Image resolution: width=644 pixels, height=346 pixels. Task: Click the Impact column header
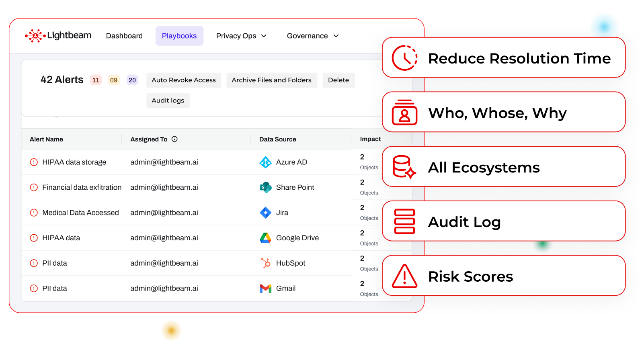click(x=370, y=139)
